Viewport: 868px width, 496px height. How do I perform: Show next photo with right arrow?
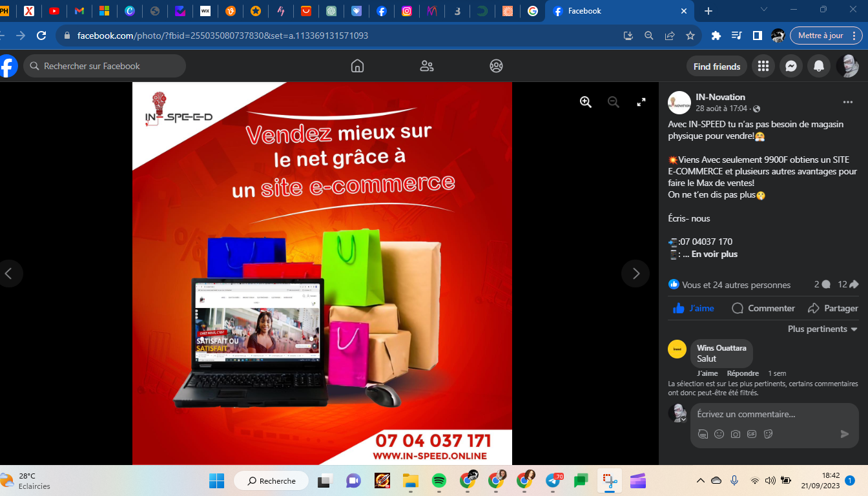tap(635, 273)
